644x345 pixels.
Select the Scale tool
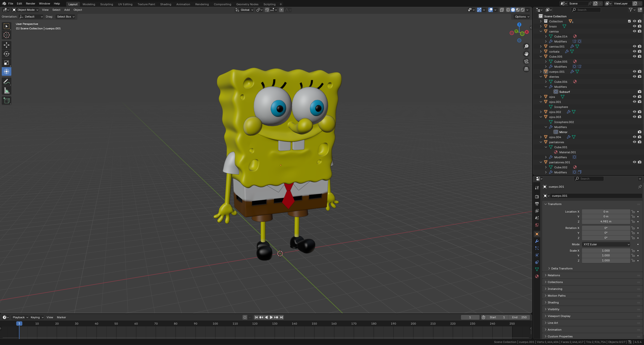click(7, 63)
